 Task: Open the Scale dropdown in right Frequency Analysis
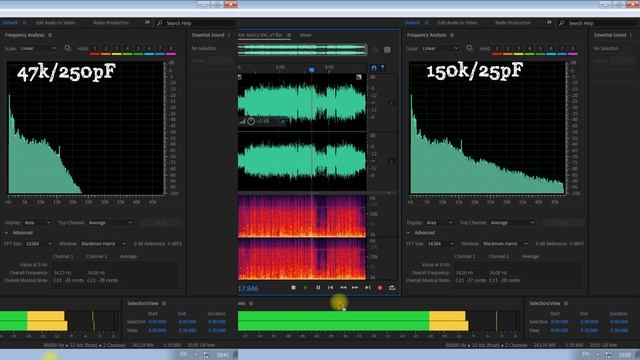tap(440, 48)
